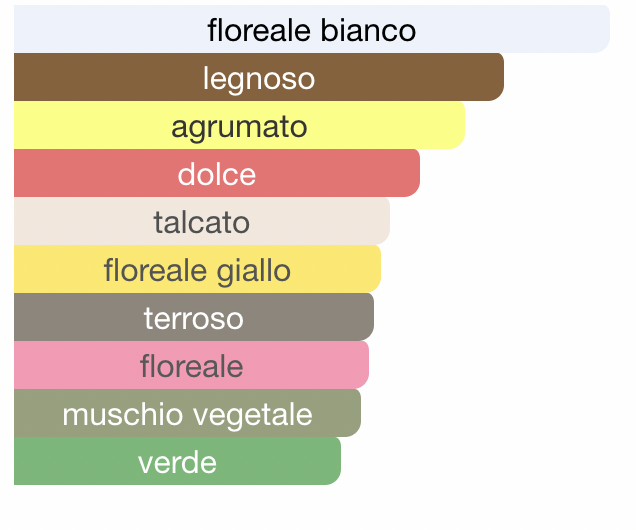Click the 'muschio vegetale' text label

pos(187,416)
